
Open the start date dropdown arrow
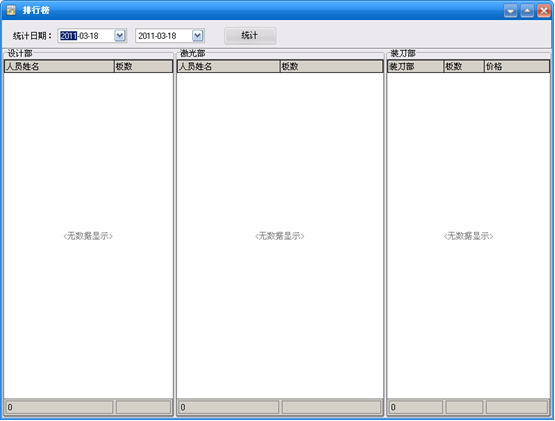[x=120, y=35]
